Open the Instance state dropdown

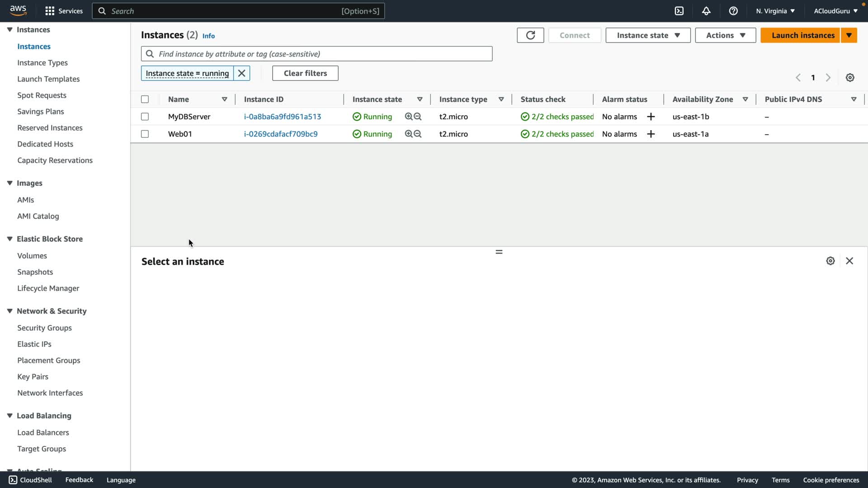click(648, 35)
